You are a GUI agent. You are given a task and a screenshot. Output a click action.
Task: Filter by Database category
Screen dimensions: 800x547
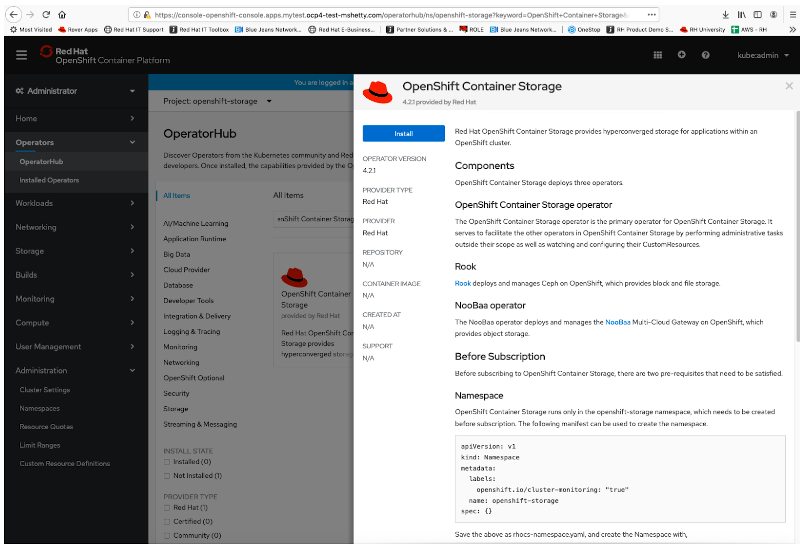pos(178,285)
